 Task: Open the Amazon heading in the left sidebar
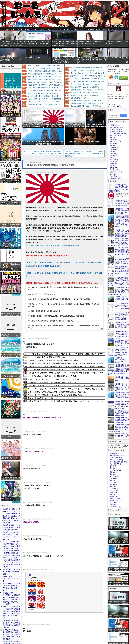click(x=5, y=71)
